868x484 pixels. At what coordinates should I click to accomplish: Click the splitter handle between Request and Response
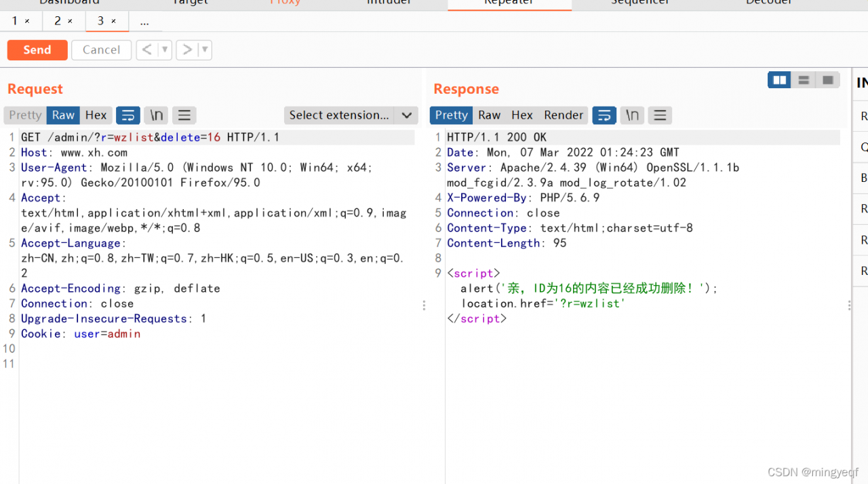click(x=425, y=305)
